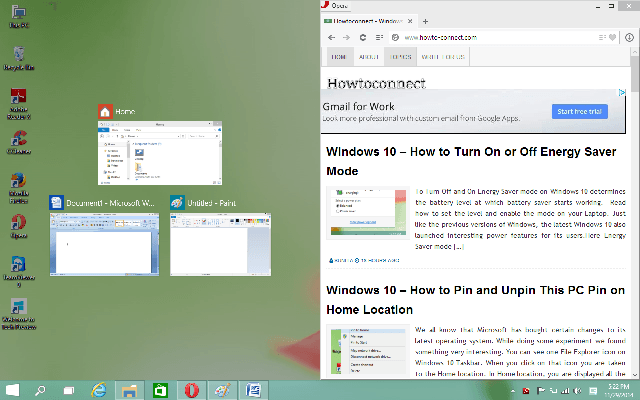Select the CCleaner desktop shortcut
This screenshot has width=640, height=400.
coord(19,142)
